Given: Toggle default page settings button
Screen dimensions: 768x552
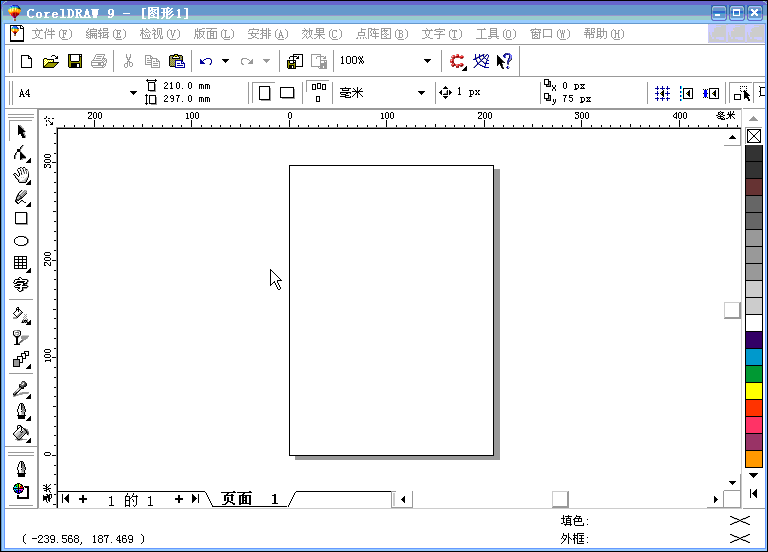Looking at the screenshot, I should point(318,93).
